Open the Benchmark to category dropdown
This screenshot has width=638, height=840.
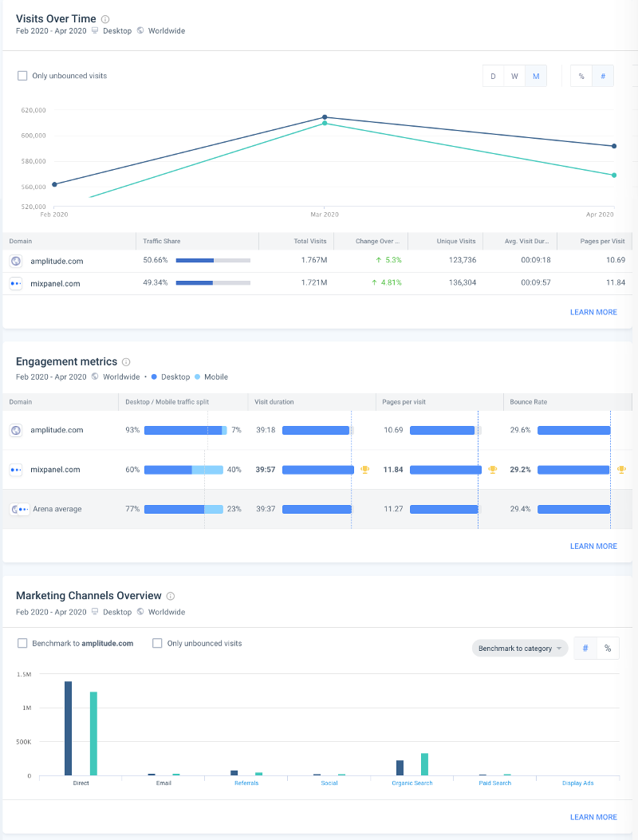tap(520, 649)
